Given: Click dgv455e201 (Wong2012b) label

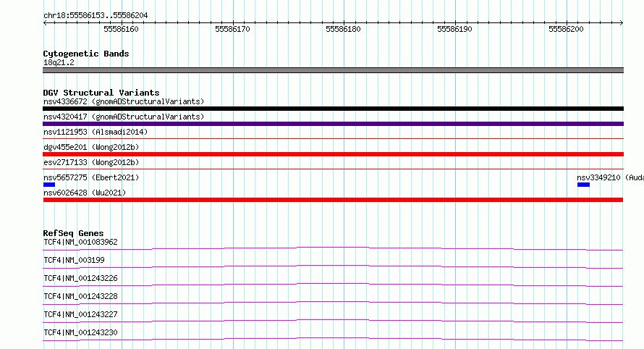Looking at the screenshot, I should [x=91, y=147].
